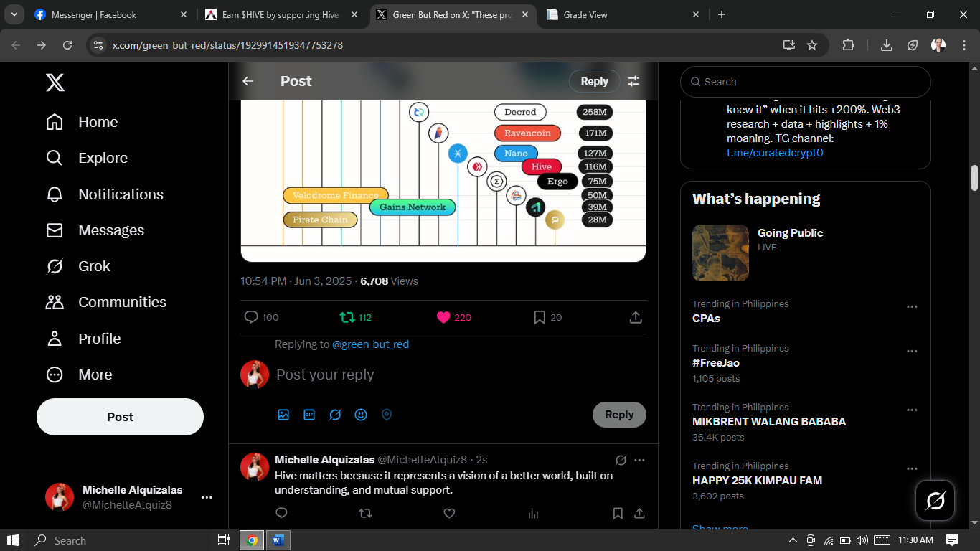Open a new browser tab
The image size is (980, 551).
[x=722, y=14]
